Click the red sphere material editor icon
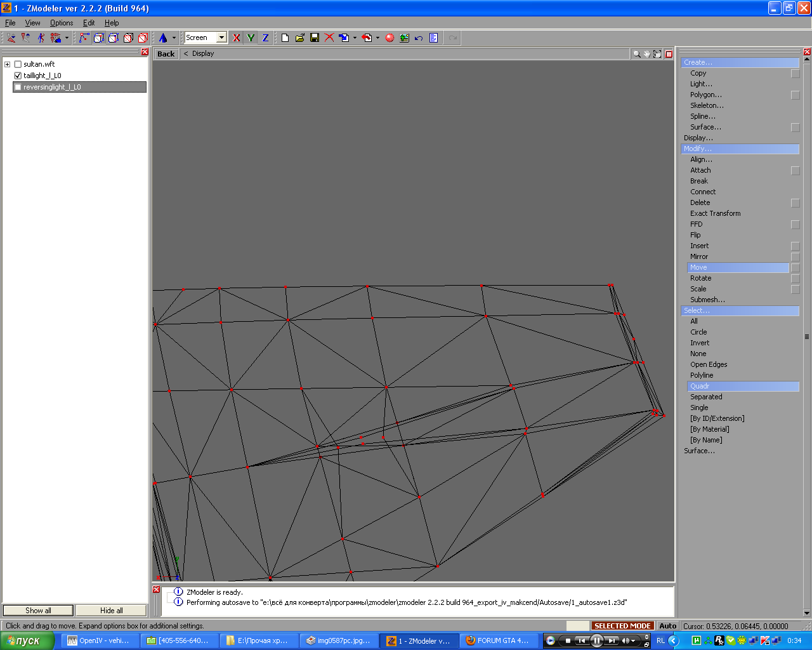Screen dimensions: 812x650 click(390, 38)
